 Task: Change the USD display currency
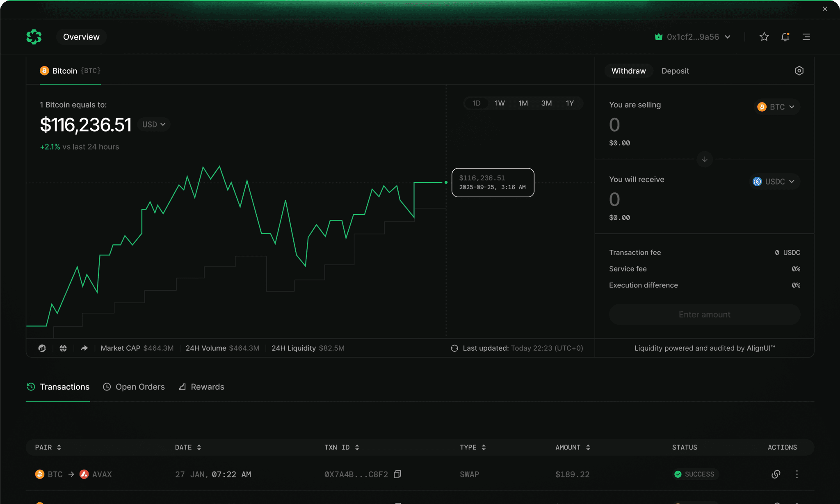[153, 124]
